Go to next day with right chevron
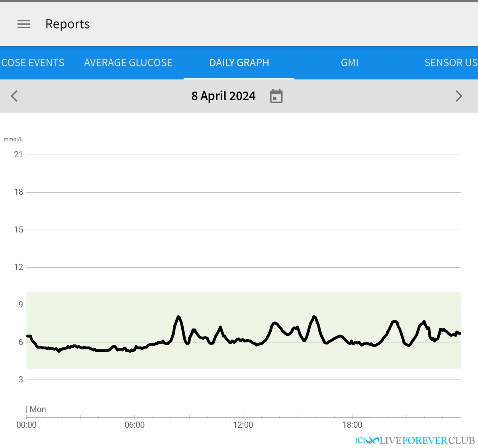Image resolution: width=478 pixels, height=448 pixels. (x=459, y=96)
